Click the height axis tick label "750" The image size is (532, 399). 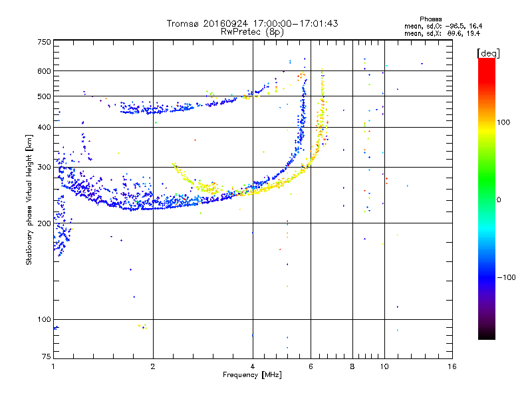click(x=44, y=42)
